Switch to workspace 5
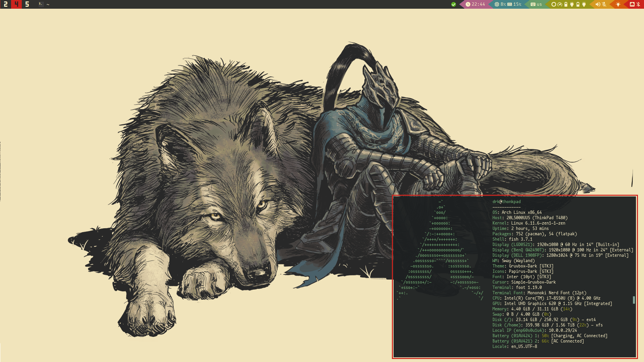 click(x=27, y=4)
